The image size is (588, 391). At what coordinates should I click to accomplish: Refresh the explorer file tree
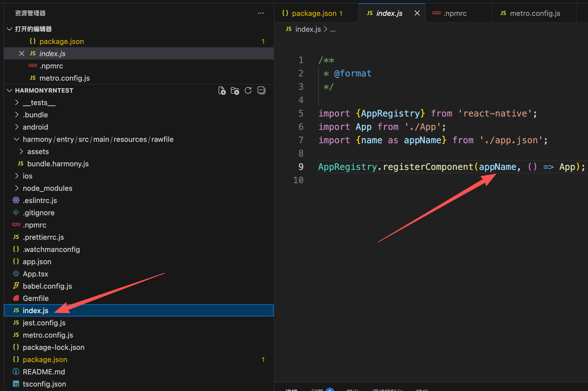[x=248, y=91]
